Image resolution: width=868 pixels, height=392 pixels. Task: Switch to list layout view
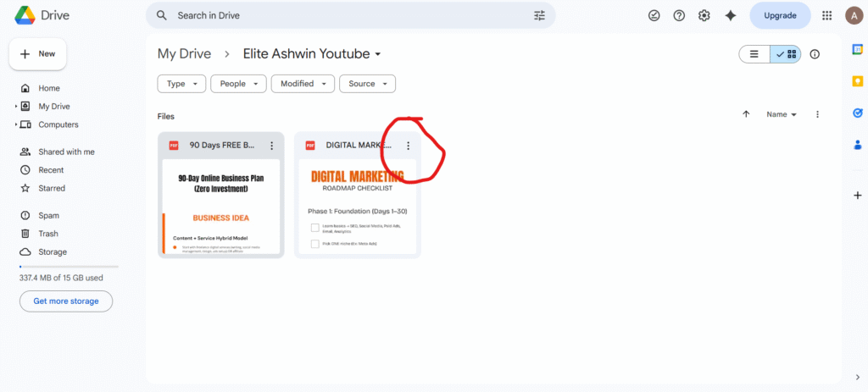pos(754,54)
